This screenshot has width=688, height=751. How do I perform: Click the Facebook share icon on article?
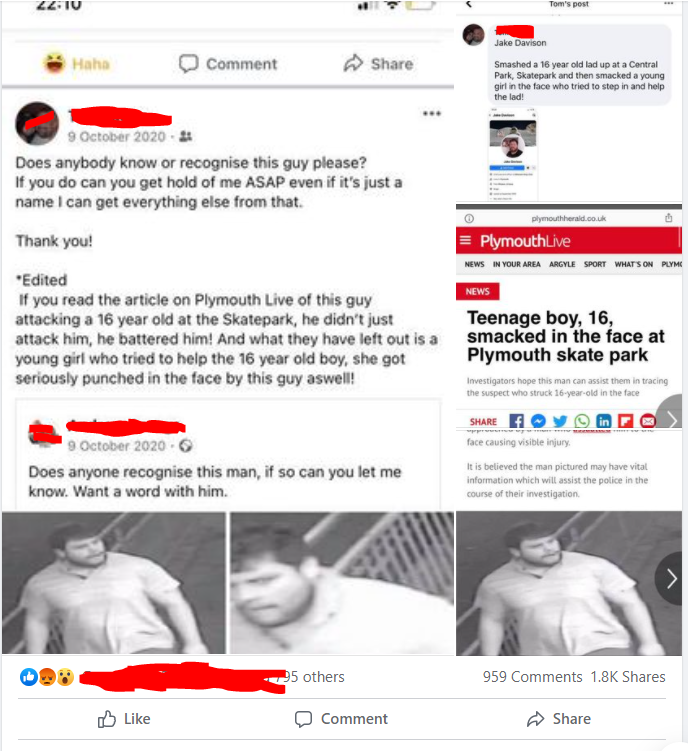(x=516, y=421)
